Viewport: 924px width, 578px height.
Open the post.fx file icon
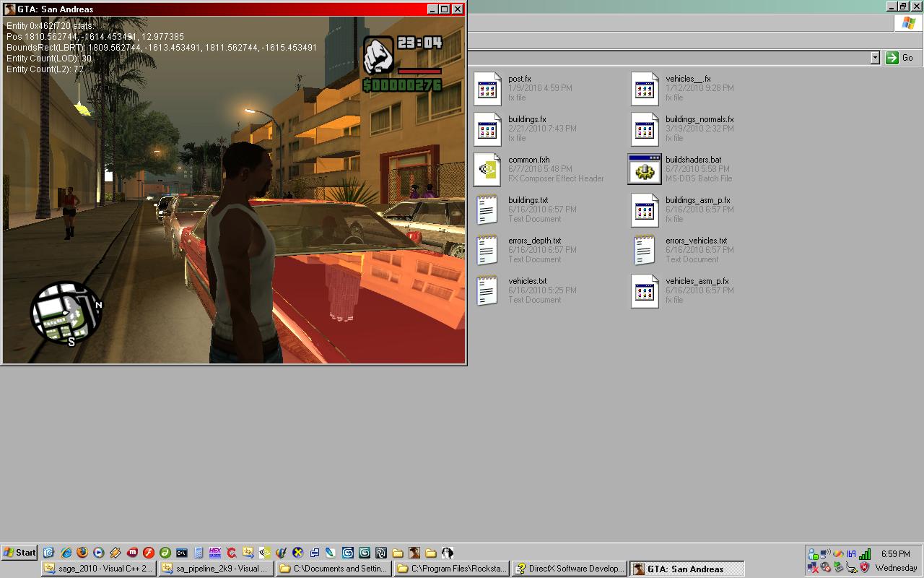pos(487,89)
